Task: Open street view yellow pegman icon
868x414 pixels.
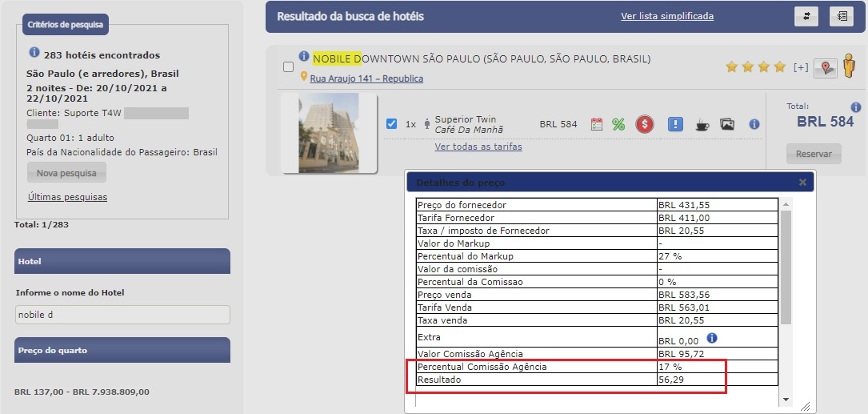Action: point(849,66)
